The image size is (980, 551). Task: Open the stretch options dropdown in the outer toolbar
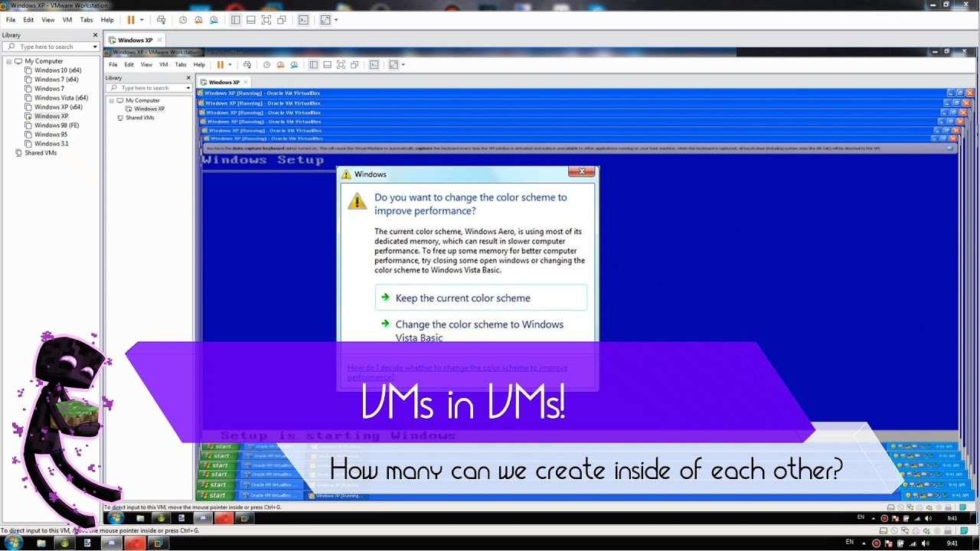336,20
